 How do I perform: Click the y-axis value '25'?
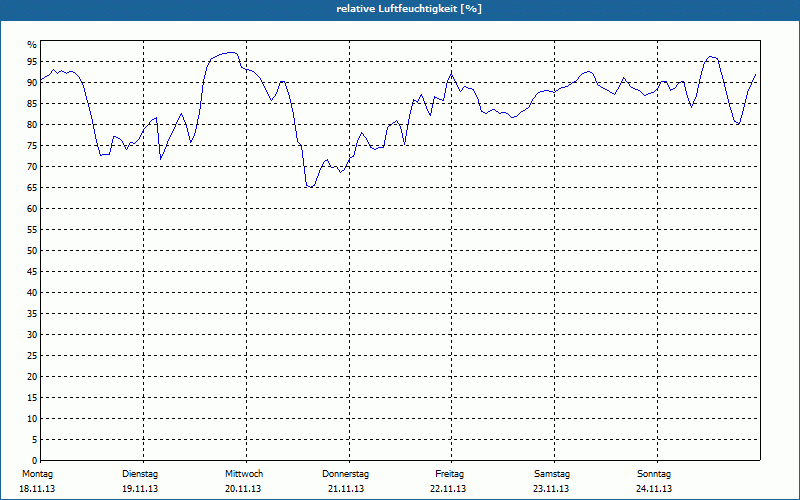(x=32, y=356)
